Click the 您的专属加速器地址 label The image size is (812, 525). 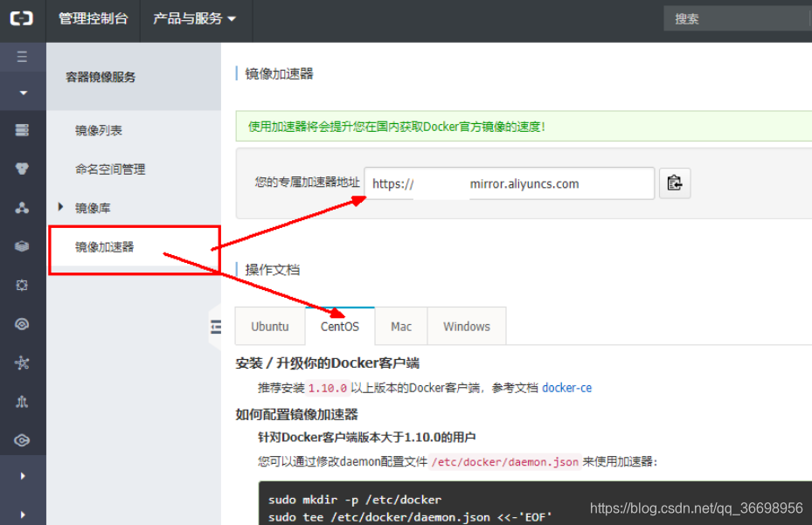pyautogui.click(x=307, y=182)
